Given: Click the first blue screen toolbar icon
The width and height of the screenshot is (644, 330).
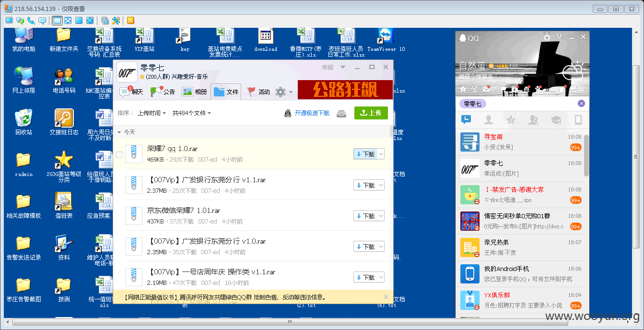Looking at the screenshot, I should coord(9,20).
